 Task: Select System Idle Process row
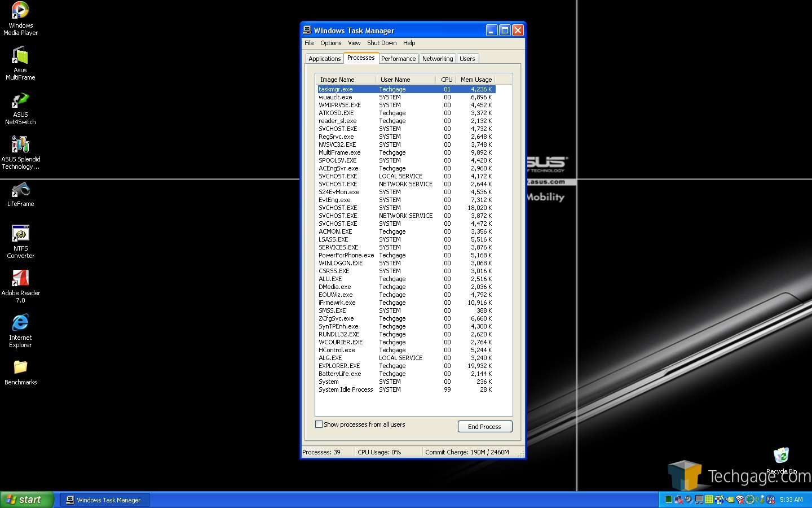click(x=406, y=389)
